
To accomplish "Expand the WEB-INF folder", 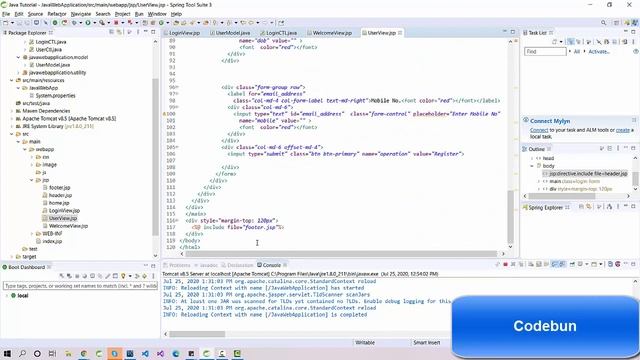I will point(32,233).
